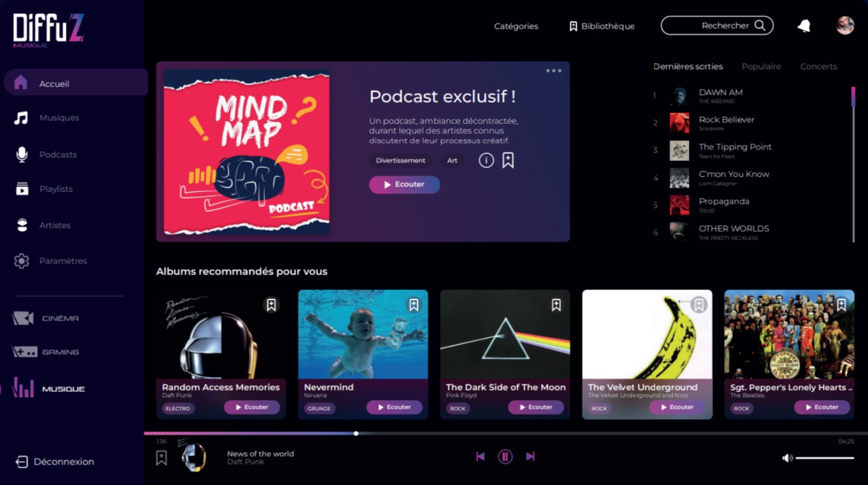This screenshot has width=868, height=485.
Task: Switch to the Cinéma section
Action: (x=60, y=319)
